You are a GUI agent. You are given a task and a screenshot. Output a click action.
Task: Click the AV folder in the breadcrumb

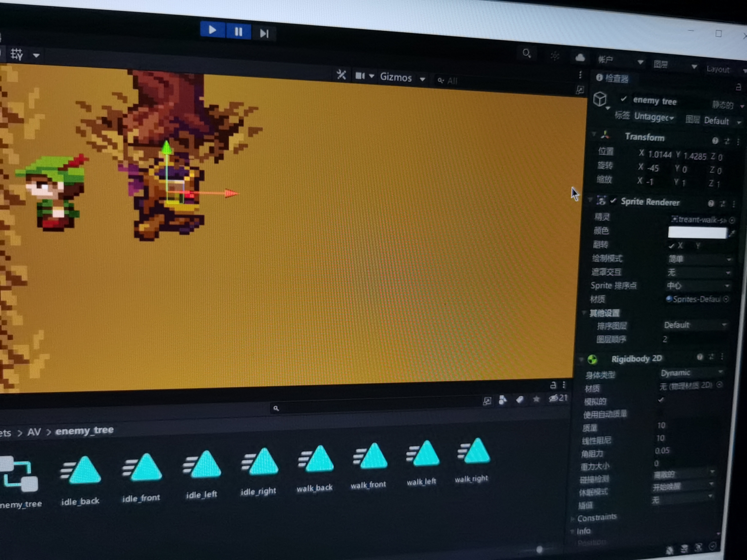(34, 432)
